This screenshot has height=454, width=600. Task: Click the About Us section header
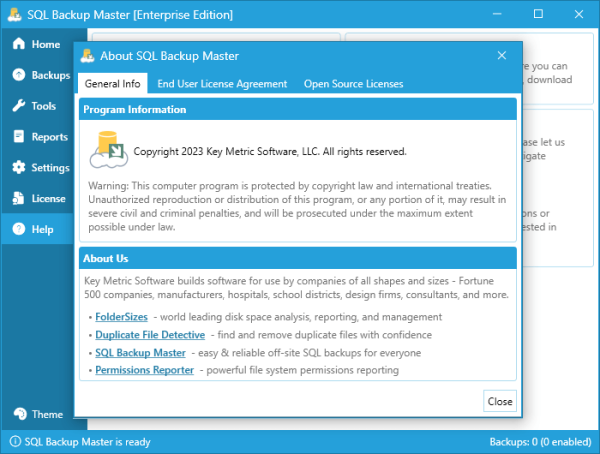click(x=298, y=258)
